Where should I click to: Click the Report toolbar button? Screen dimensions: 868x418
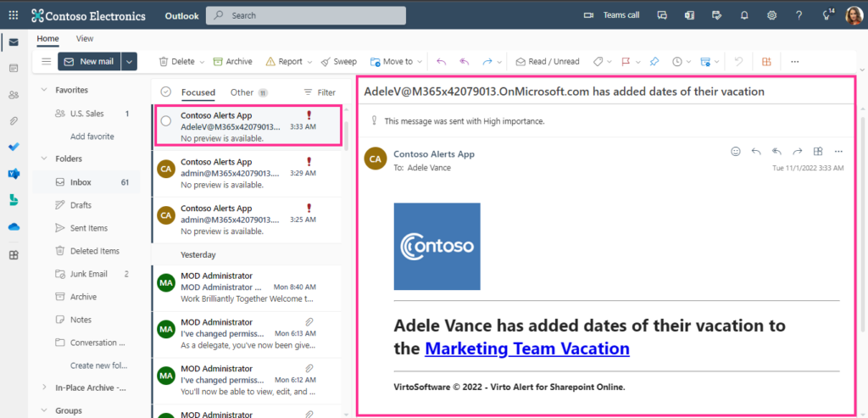point(284,61)
